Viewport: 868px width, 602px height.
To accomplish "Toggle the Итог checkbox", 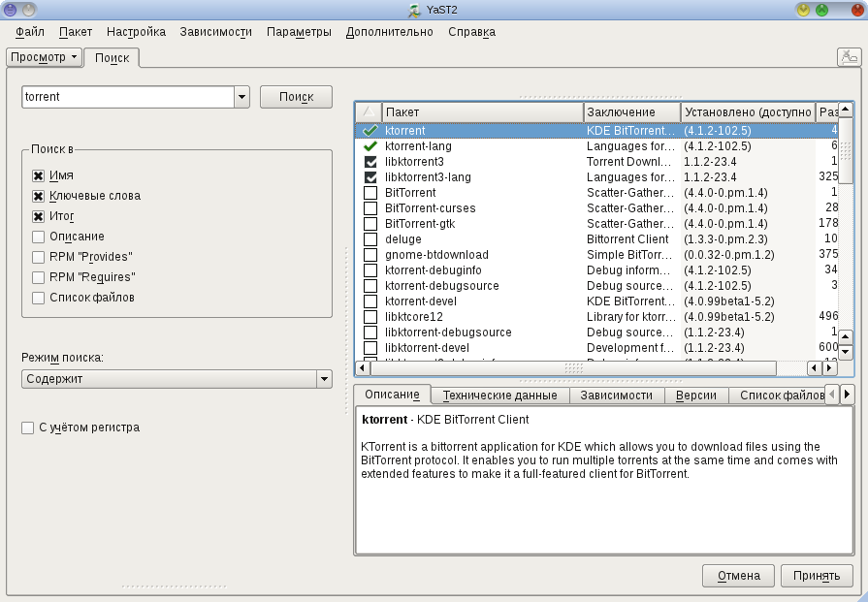I will coord(38,216).
